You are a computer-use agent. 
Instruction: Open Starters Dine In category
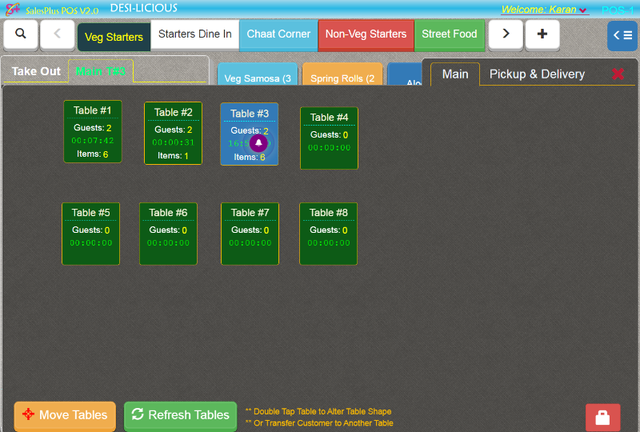click(195, 35)
